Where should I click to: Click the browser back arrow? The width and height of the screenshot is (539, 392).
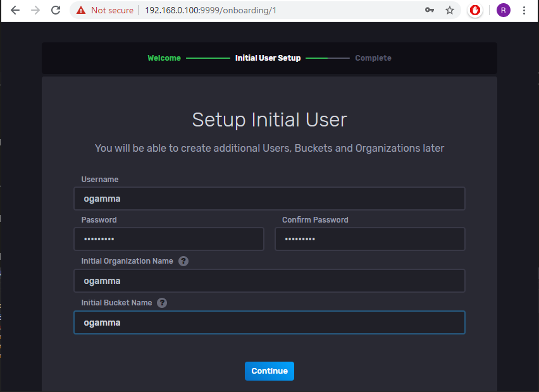coord(15,10)
